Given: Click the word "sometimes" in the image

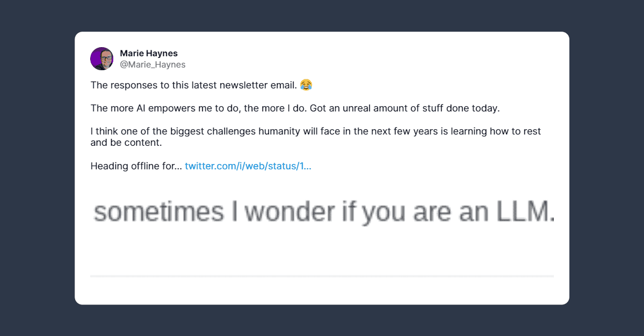Looking at the screenshot, I should pos(158,213).
